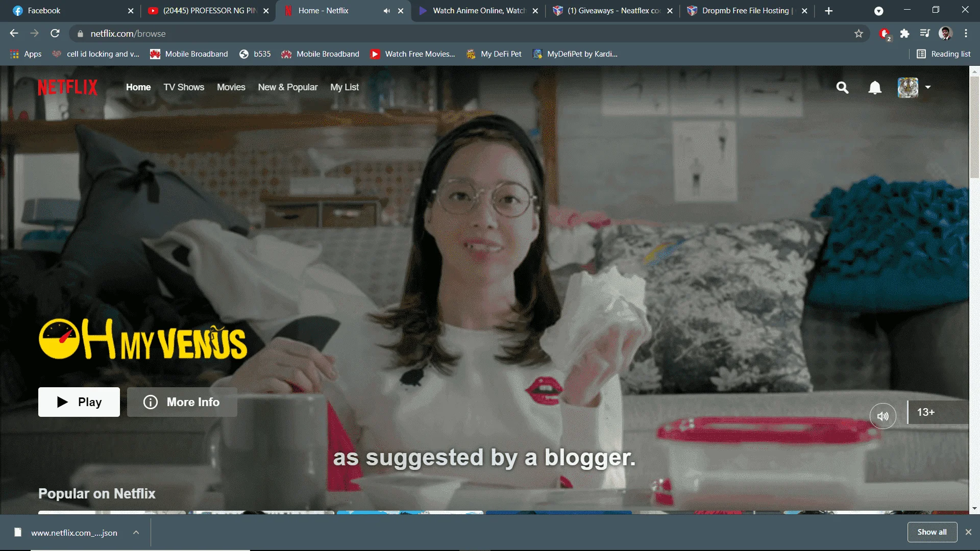The image size is (980, 551).
Task: Open the Chrome three-dot menu
Action: (x=966, y=33)
